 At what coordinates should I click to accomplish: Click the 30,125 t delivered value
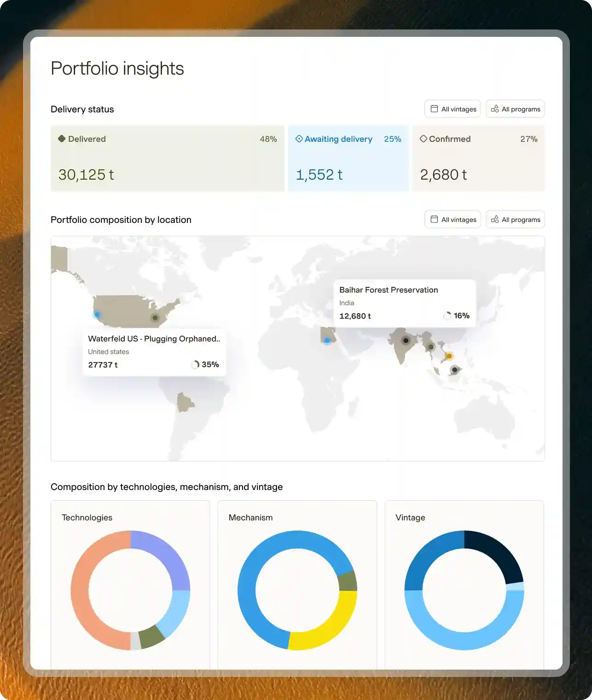[86, 175]
